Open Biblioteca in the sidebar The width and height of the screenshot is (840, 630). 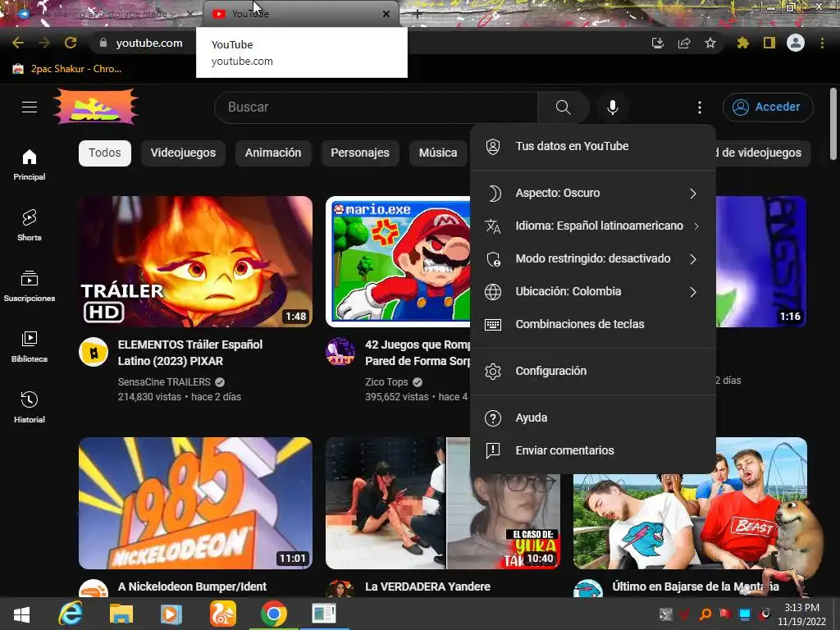pos(30,347)
